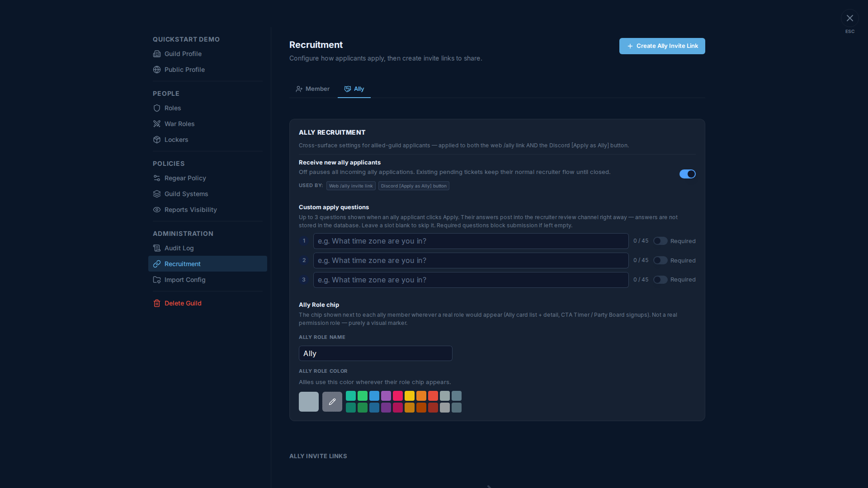Open the Roles page
868x488 pixels.
pos(208,108)
